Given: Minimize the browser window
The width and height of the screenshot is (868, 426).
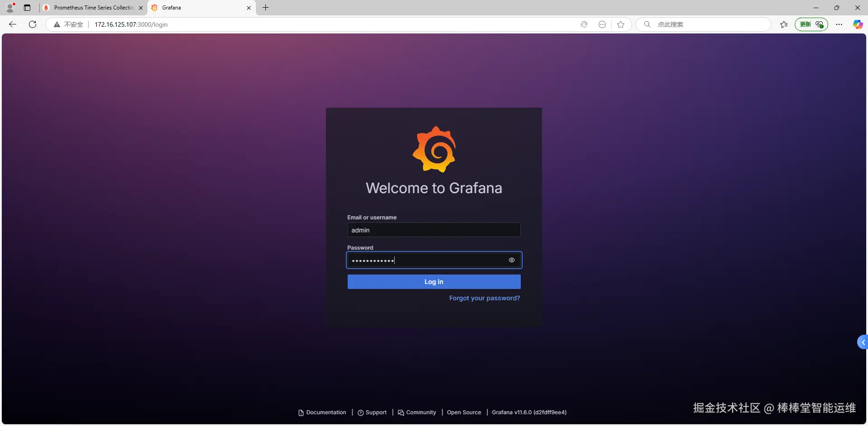Looking at the screenshot, I should click(816, 8).
